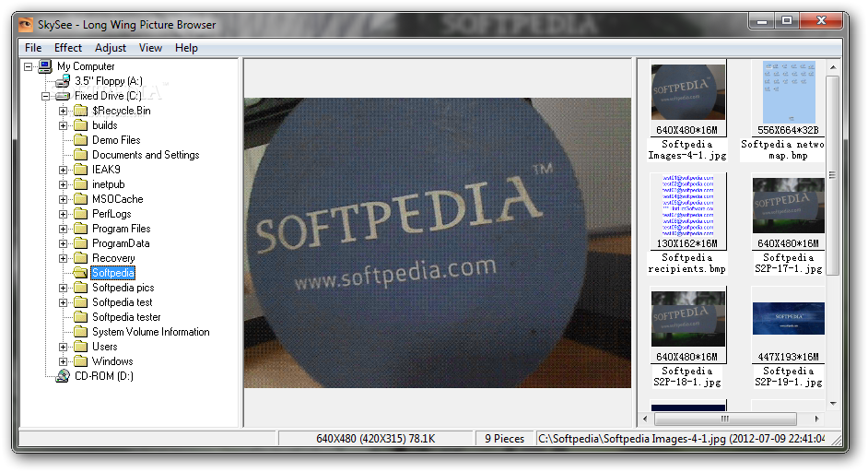868x472 pixels.
Task: Click the Documents and Settings folder icon
Action: point(81,155)
